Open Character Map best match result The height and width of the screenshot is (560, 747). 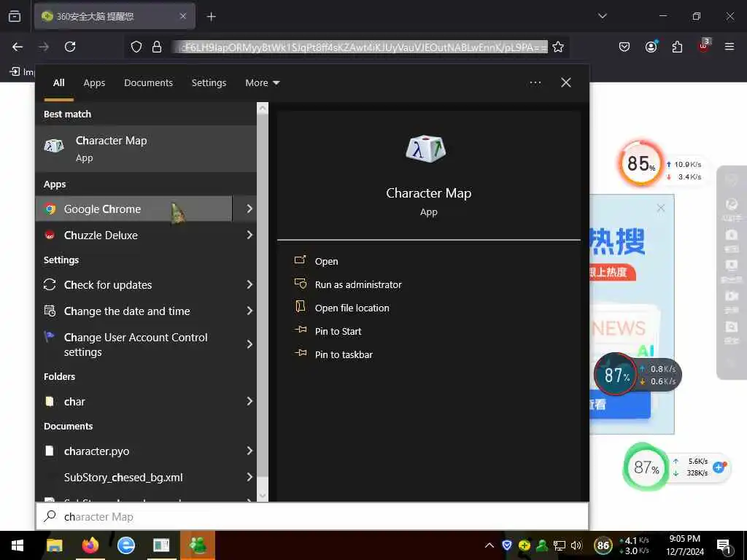[146, 149]
